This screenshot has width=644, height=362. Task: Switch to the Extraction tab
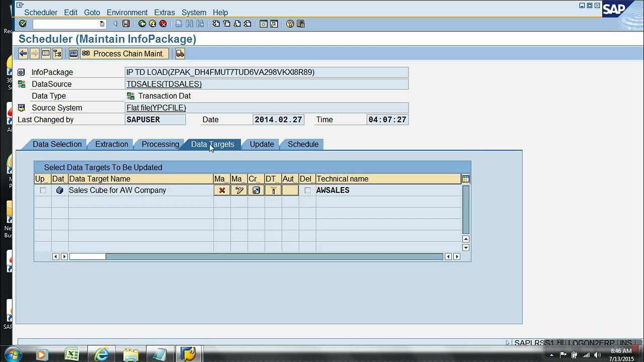click(x=112, y=144)
